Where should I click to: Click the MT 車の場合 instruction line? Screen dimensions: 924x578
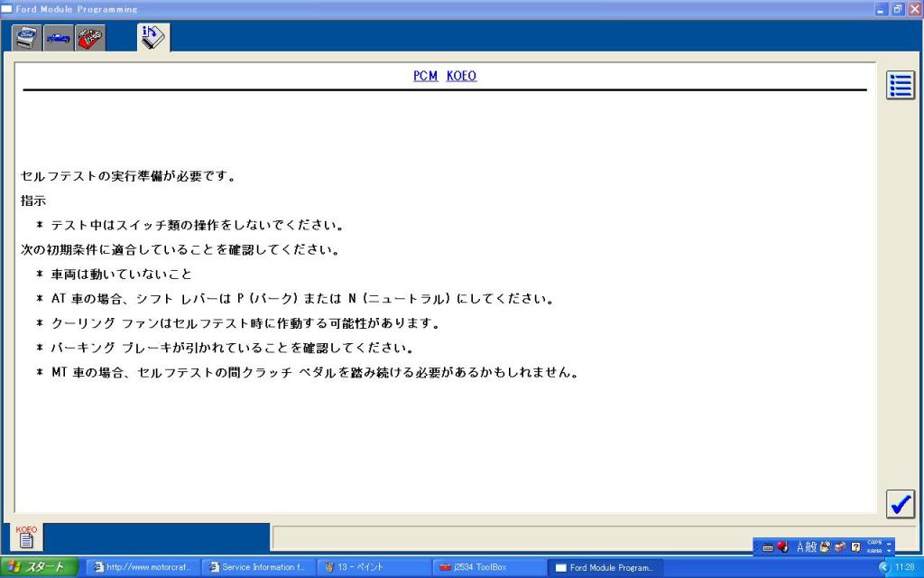coord(315,372)
